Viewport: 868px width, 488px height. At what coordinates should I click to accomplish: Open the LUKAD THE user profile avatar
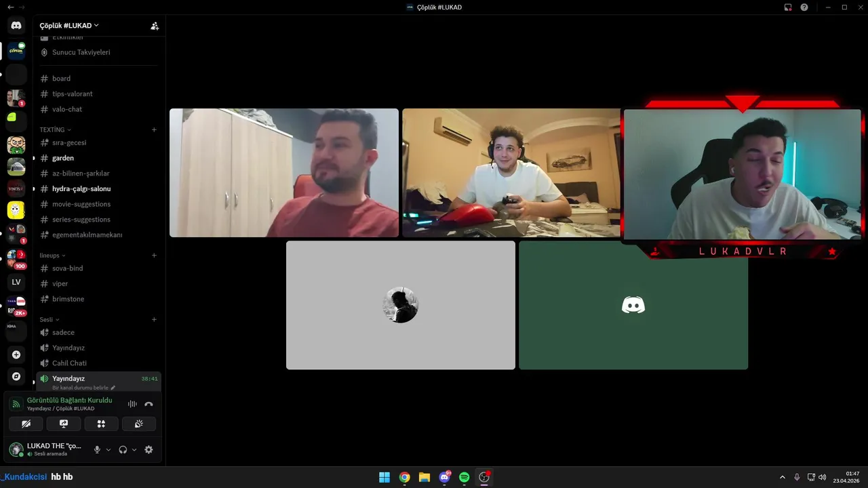(16, 449)
